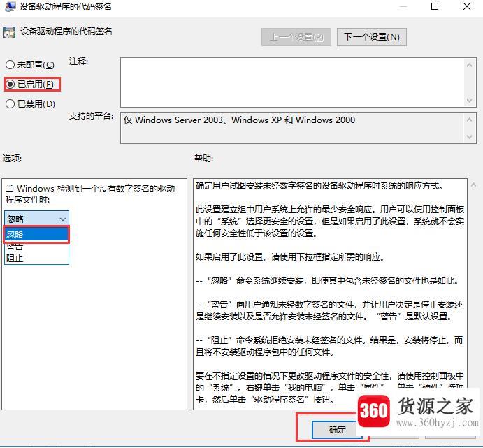Click the window title bar icon
This screenshot has height=448, width=483.
(x=10, y=6)
